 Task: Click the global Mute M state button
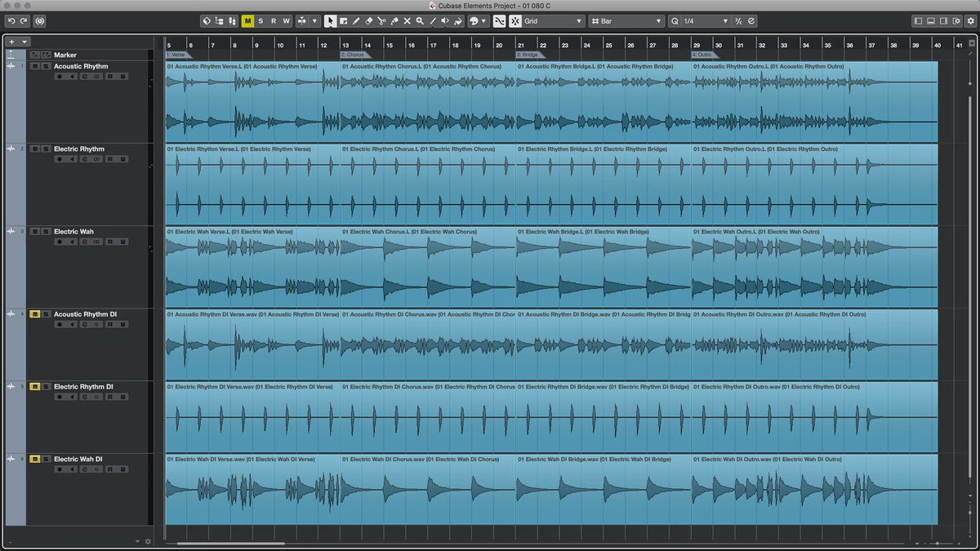point(247,21)
